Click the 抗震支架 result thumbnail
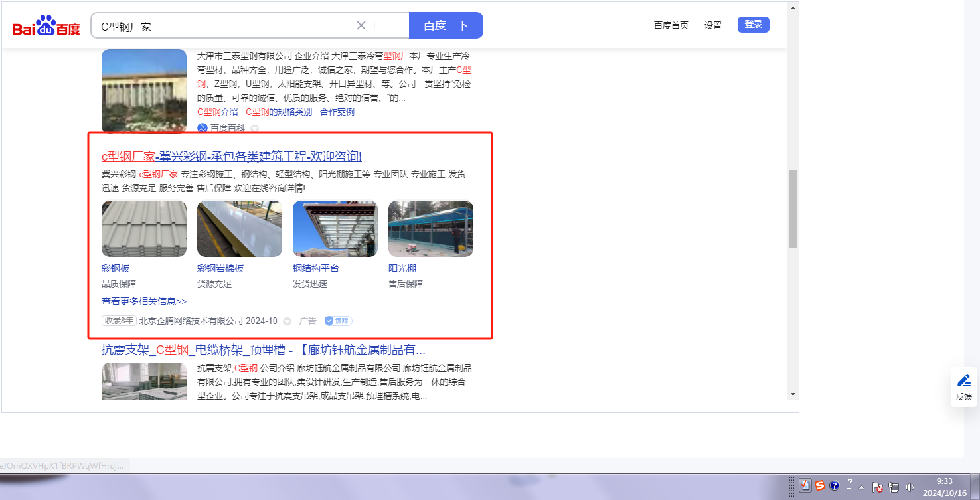This screenshot has width=980, height=500. pos(144,382)
